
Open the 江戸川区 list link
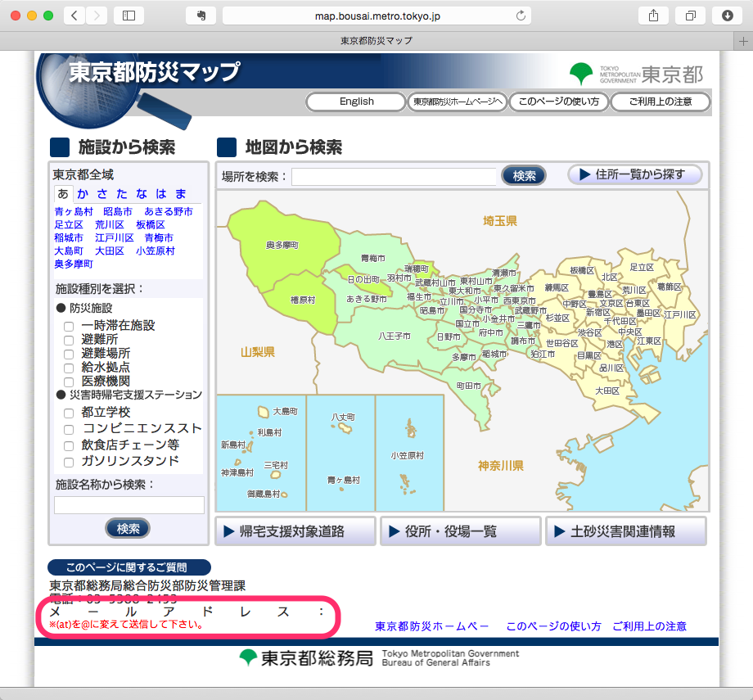click(x=115, y=237)
